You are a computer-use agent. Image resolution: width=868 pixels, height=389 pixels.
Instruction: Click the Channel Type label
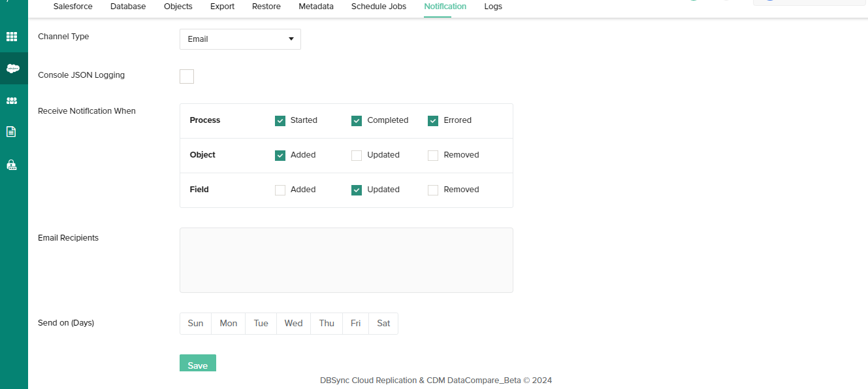(63, 37)
